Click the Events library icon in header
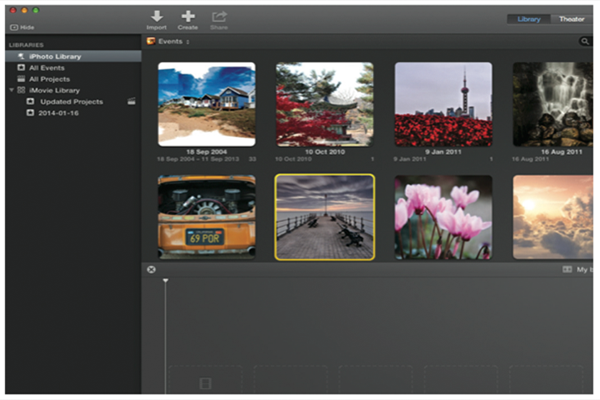Viewport: 600px width, 400px height. click(x=151, y=42)
